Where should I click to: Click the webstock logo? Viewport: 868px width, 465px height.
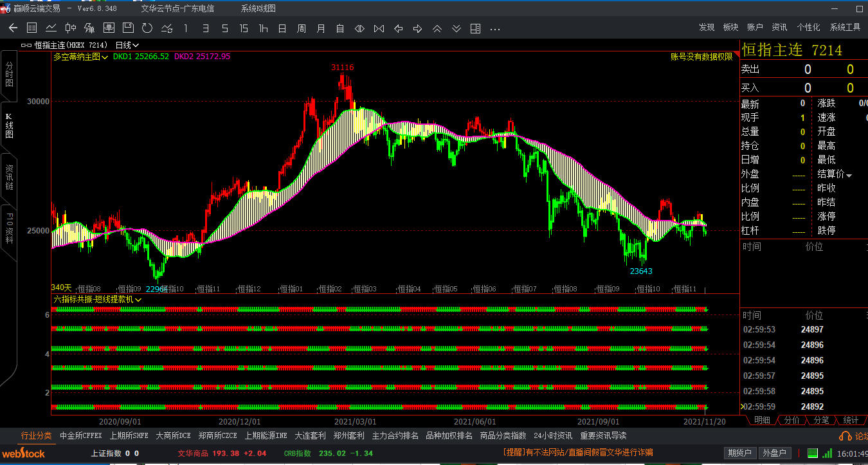click(23, 453)
